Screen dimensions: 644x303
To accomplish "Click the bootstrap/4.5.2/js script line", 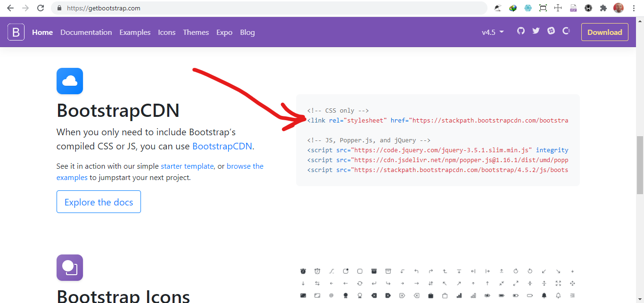I will [438, 170].
